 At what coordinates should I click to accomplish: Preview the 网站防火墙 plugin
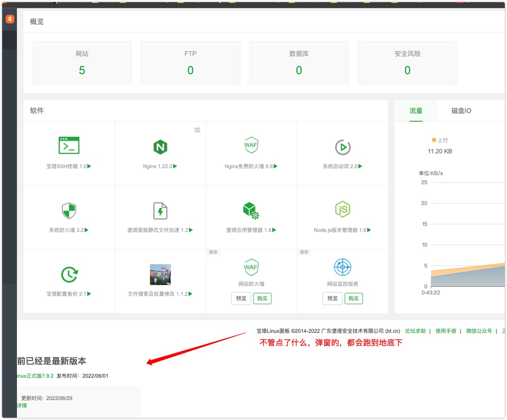241,298
